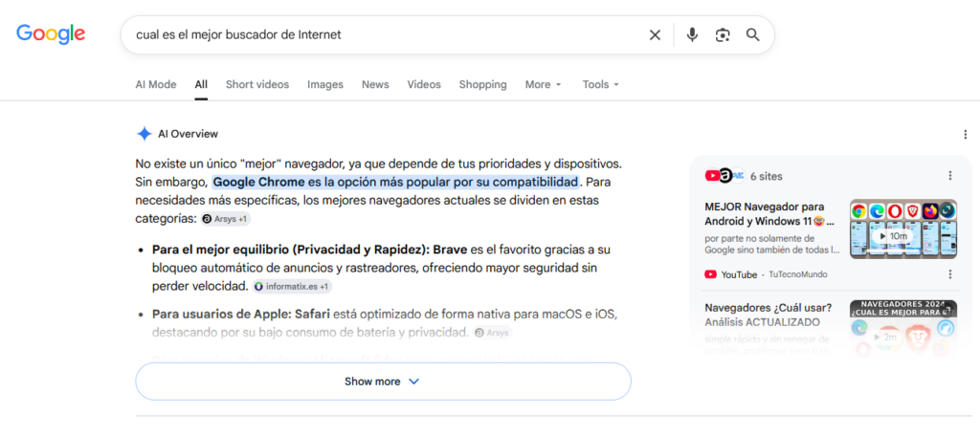Click the Safari bullet paragraph text
The width and height of the screenshot is (980, 436).
click(x=385, y=323)
